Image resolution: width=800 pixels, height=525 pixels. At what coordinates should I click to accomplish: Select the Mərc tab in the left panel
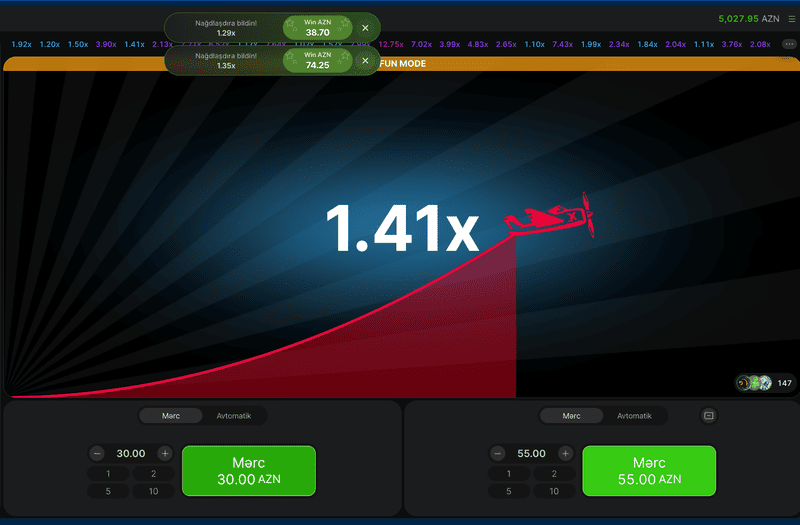171,415
